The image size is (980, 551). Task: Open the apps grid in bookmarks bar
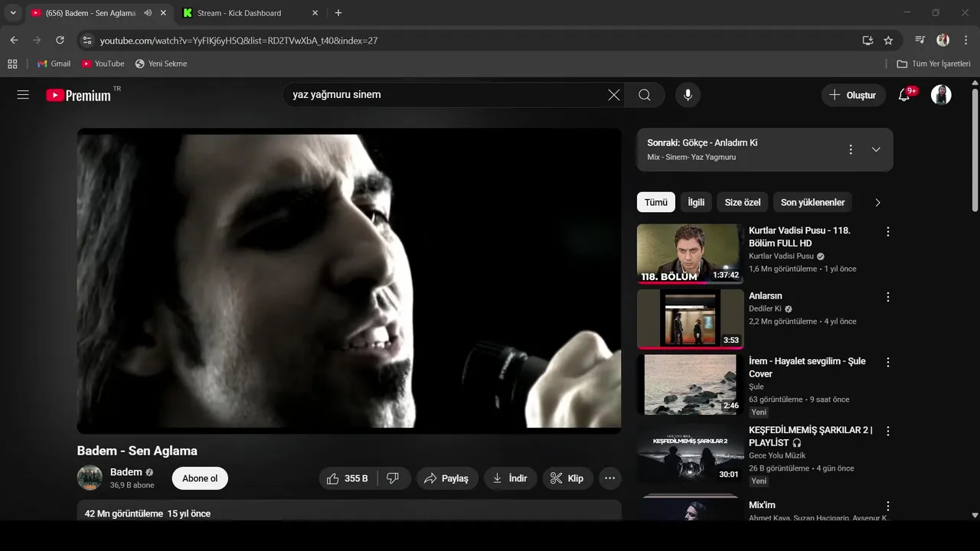12,64
